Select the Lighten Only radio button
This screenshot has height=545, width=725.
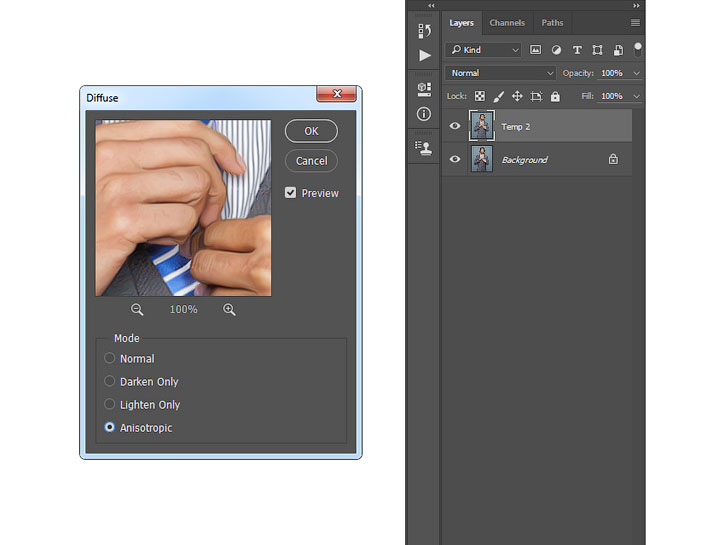tap(110, 404)
